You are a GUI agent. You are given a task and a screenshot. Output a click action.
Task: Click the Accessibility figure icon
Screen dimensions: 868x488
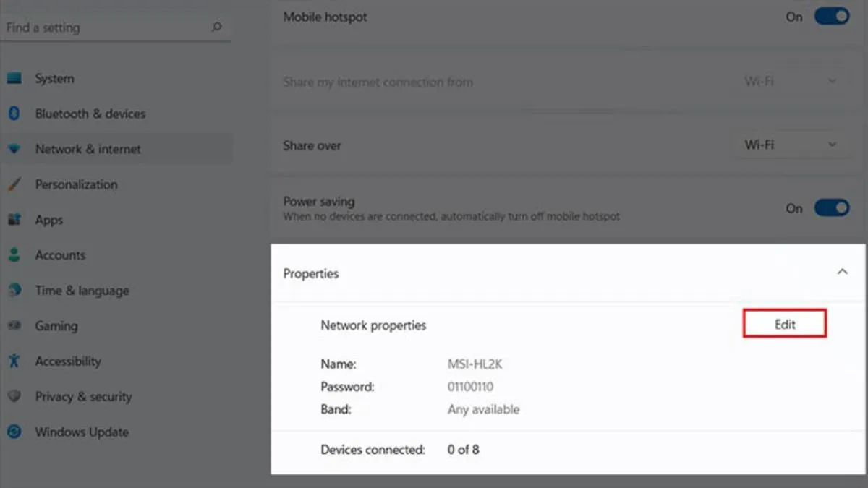click(x=14, y=361)
